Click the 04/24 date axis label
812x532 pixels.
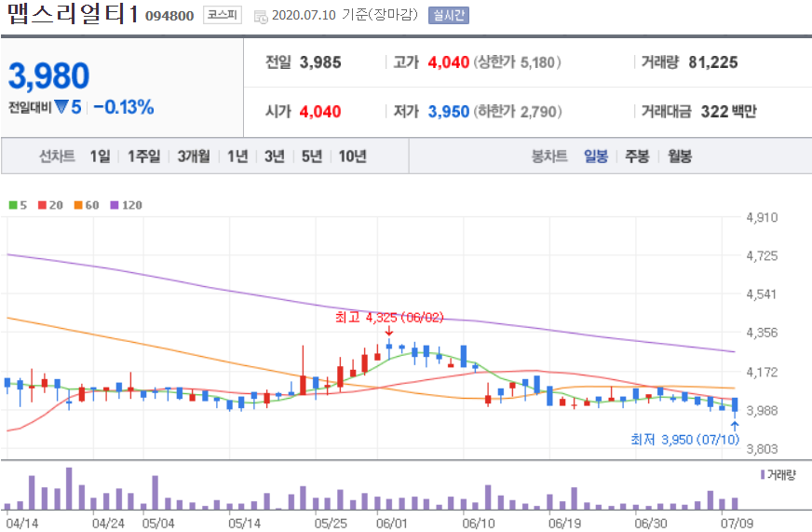click(108, 524)
